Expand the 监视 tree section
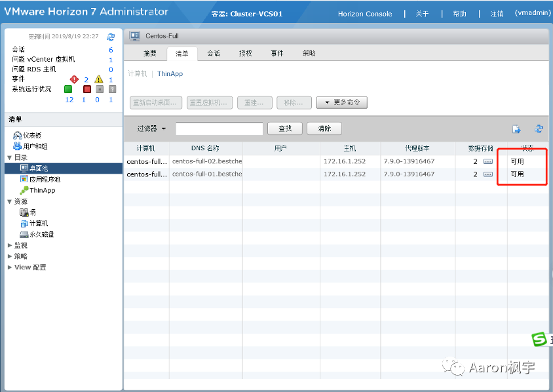Screen dimensions: 553x392 pyautogui.click(x=10, y=245)
